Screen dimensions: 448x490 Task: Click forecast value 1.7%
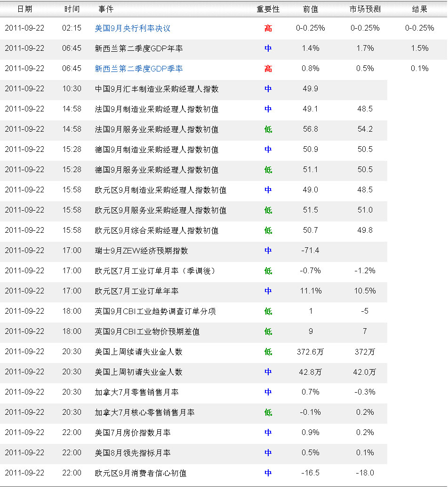[x=365, y=48]
